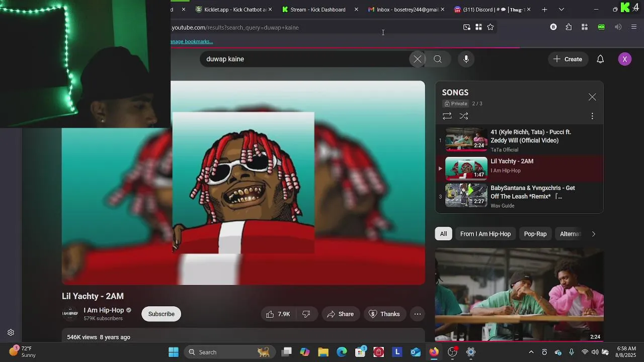
Task: Expand filter chips with right arrow
Action: click(594, 234)
